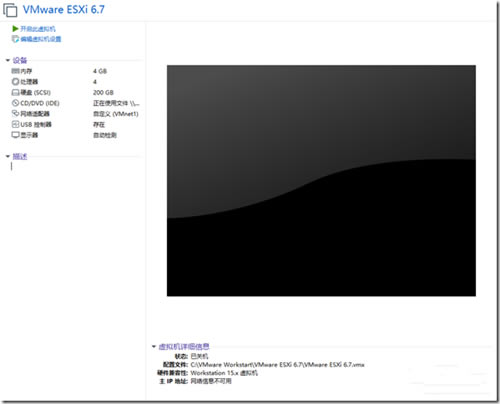Screen dimensions: 500x404
Task: Click the CD/DVD (IDE) icon
Action: [x=15, y=103]
